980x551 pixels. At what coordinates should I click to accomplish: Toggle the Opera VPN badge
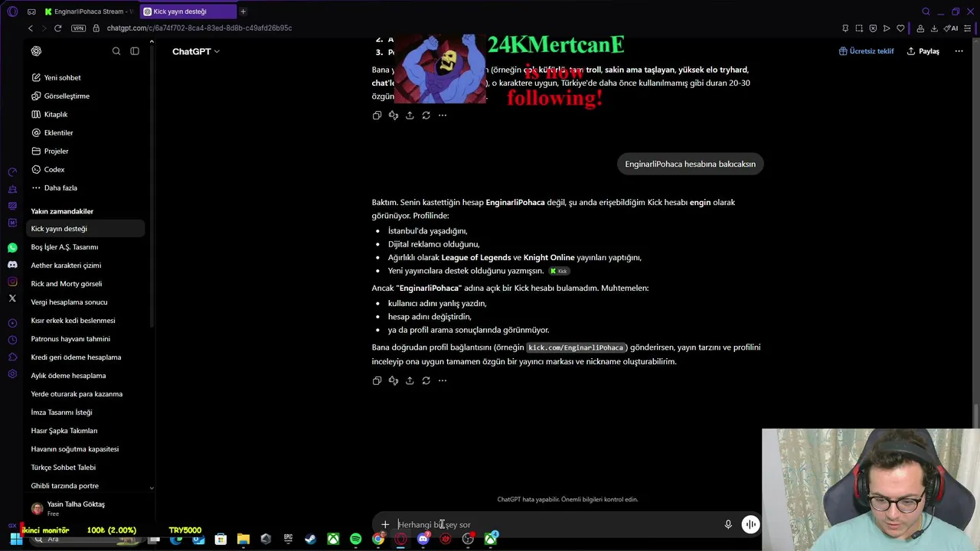[78, 28]
